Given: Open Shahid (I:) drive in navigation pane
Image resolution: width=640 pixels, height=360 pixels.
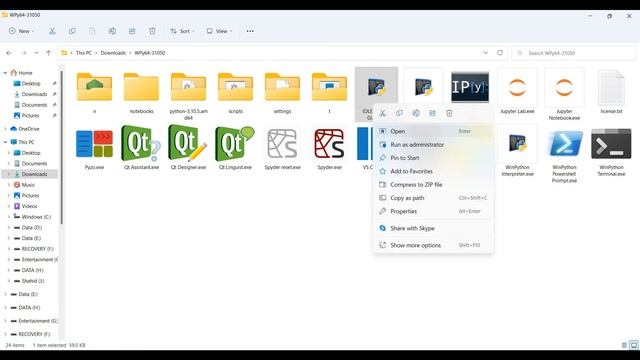Looking at the screenshot, I should click(x=33, y=281).
